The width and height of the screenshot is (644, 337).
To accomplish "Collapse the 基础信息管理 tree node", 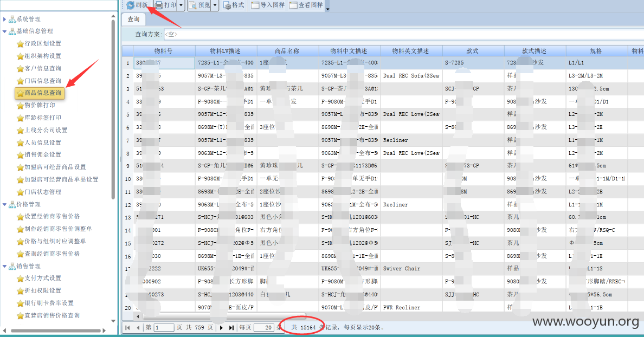I will pos(4,31).
